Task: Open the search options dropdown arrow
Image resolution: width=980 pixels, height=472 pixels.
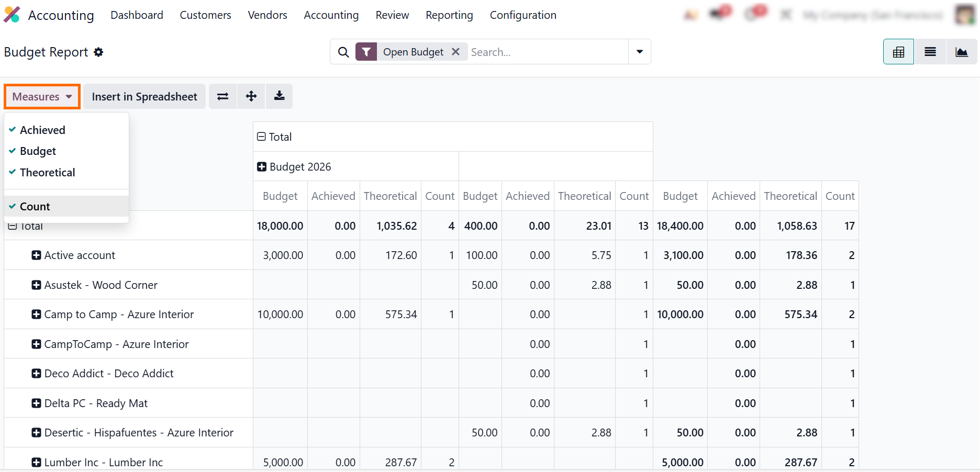Action: [639, 52]
